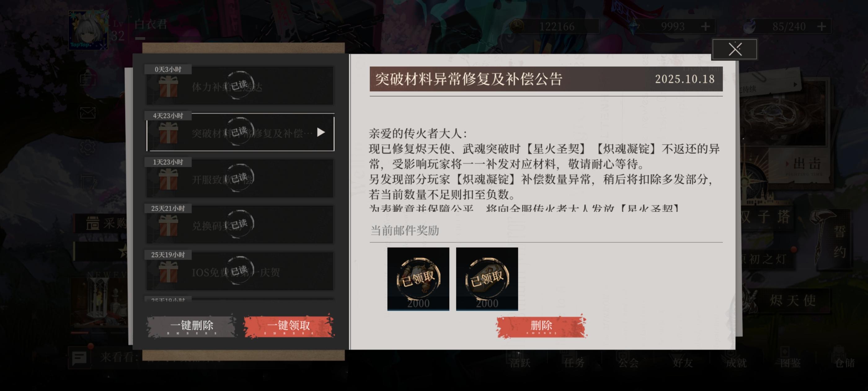The image size is (868, 391).
Task: Select the first claimed 2000 reward item
Action: (x=418, y=279)
